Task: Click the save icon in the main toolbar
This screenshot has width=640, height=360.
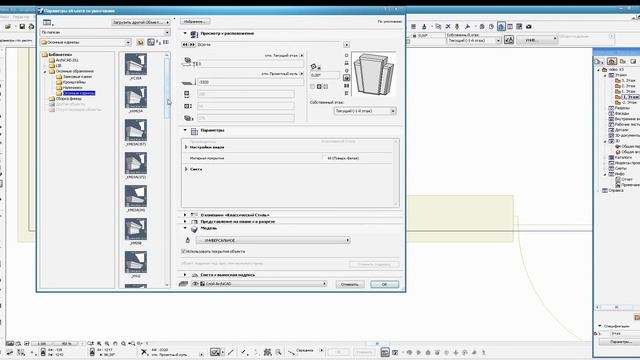Action: point(22,27)
